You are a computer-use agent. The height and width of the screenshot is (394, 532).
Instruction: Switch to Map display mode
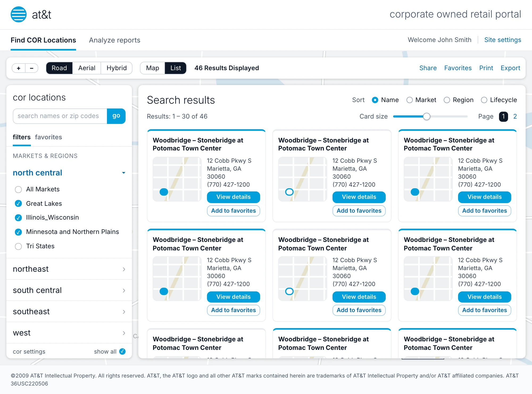[x=153, y=68]
